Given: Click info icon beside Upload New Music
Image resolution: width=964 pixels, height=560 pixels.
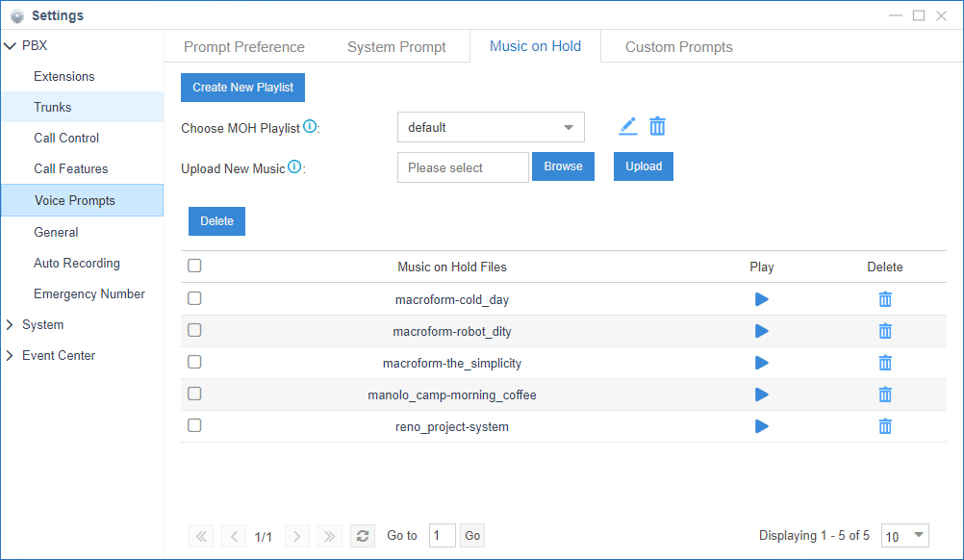Looking at the screenshot, I should pos(294,167).
